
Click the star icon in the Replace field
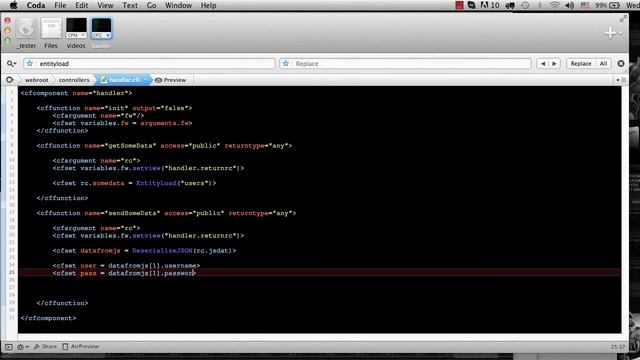[286, 64]
